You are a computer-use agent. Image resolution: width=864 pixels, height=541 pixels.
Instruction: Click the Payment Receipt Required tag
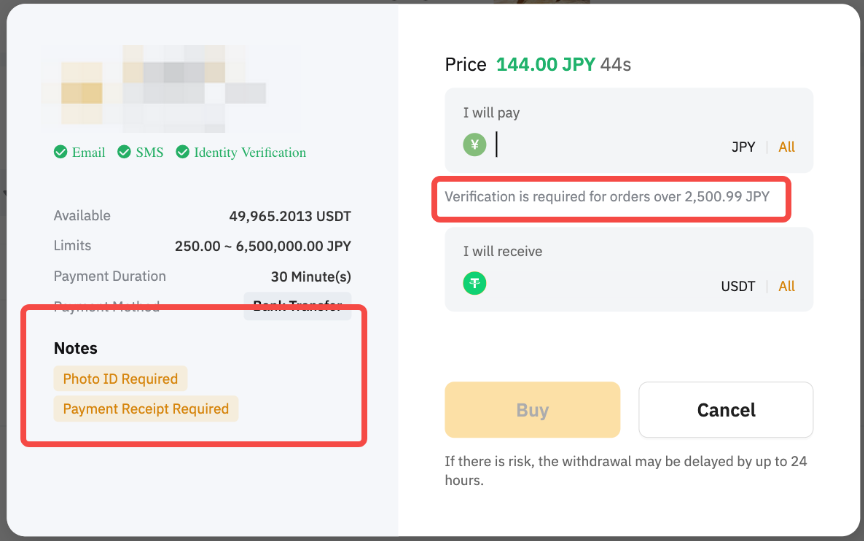coord(146,409)
